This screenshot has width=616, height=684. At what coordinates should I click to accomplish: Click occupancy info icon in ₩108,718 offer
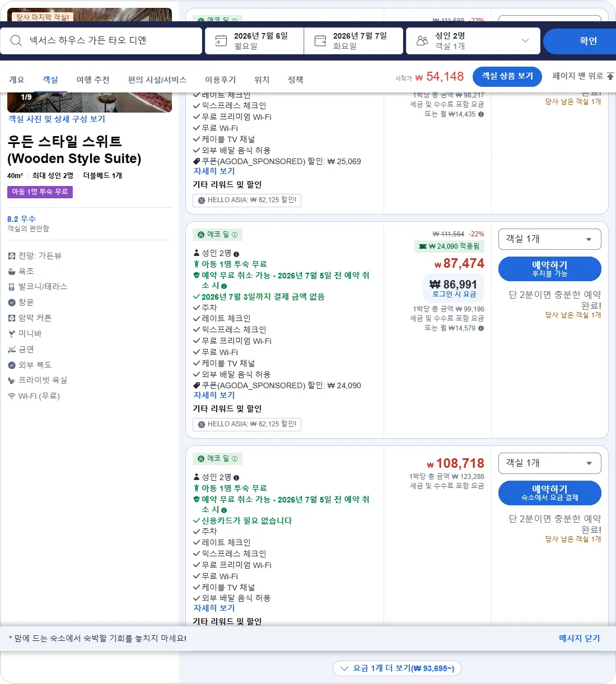pos(236,478)
